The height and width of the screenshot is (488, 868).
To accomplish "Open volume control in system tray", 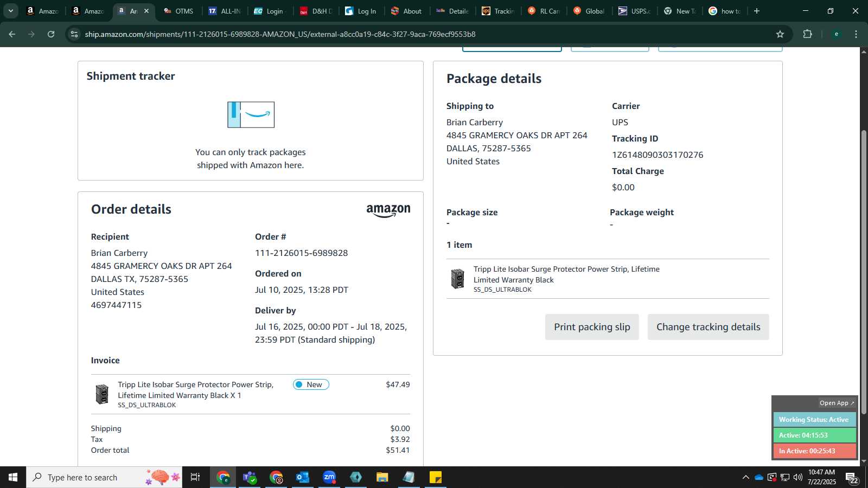I will pos(798,477).
